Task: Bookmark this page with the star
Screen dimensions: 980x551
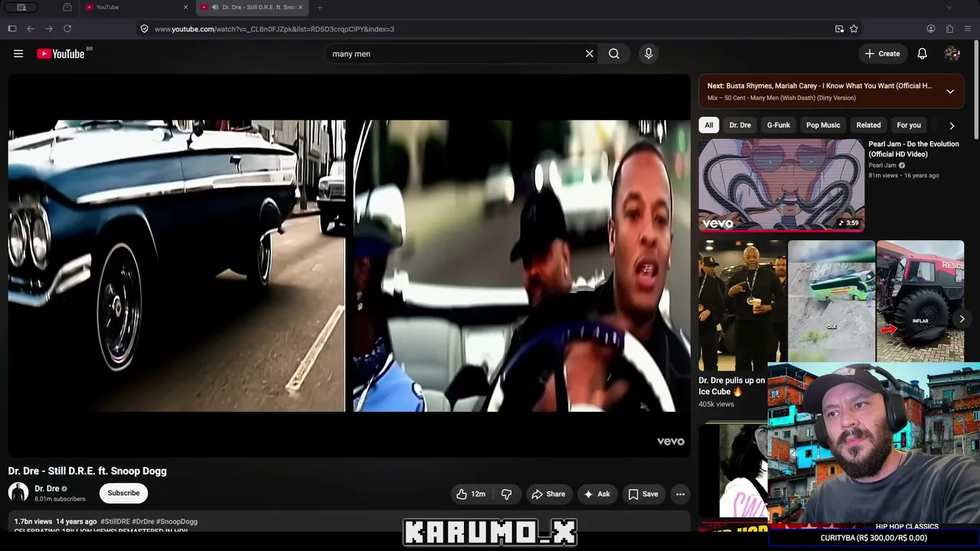Action: (x=854, y=29)
